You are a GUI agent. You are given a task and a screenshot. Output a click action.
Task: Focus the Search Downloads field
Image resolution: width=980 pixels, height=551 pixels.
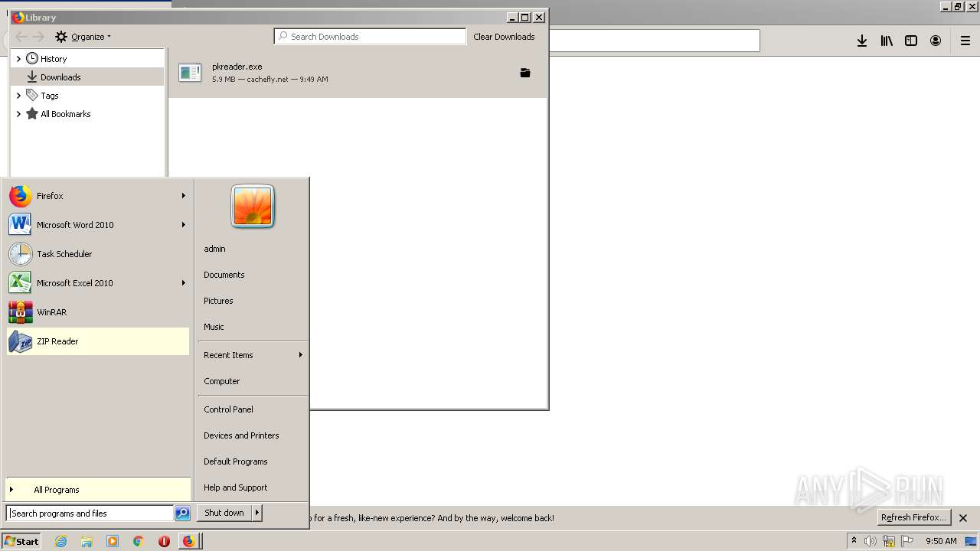point(370,36)
